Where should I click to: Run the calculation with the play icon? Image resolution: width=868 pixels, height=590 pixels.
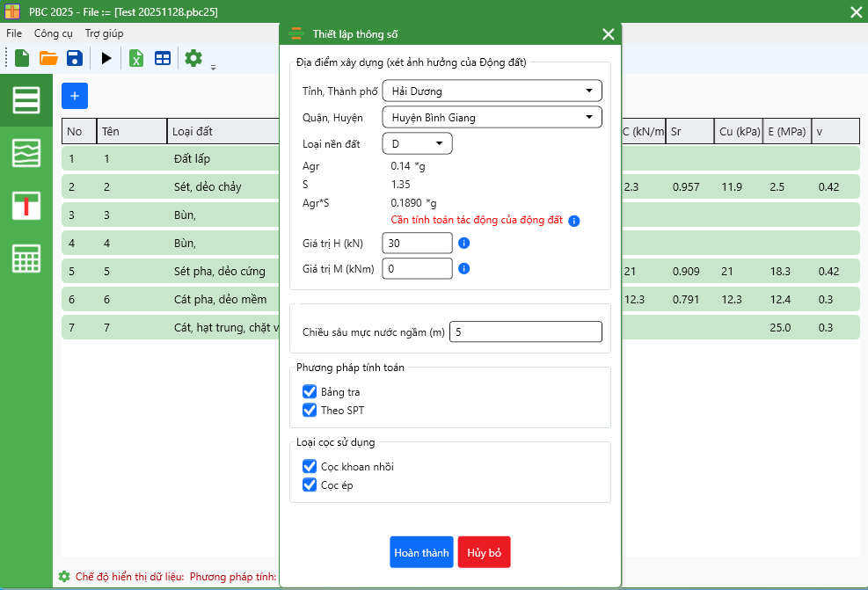click(x=106, y=59)
